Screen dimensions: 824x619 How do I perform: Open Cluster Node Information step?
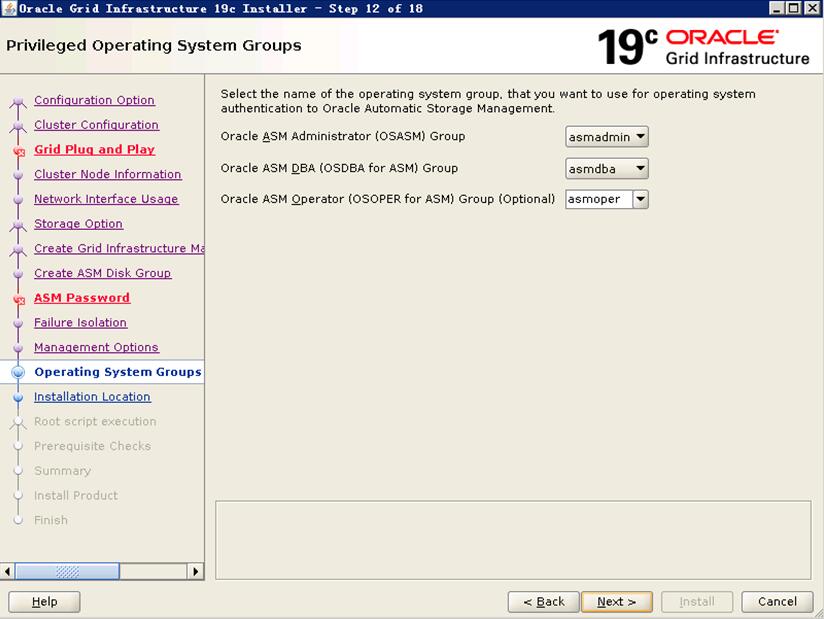[108, 174]
